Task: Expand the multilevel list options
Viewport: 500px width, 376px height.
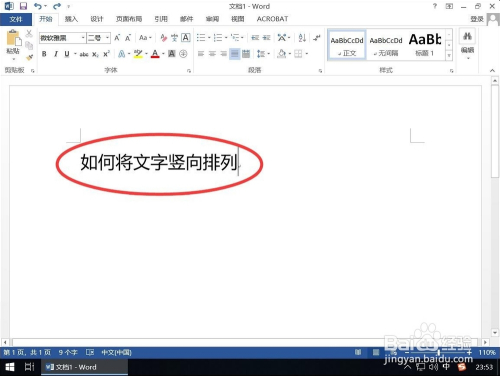Action: 242,38
